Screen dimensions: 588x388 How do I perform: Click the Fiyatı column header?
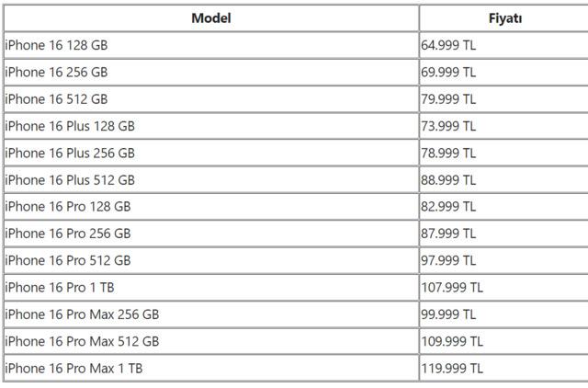point(504,17)
